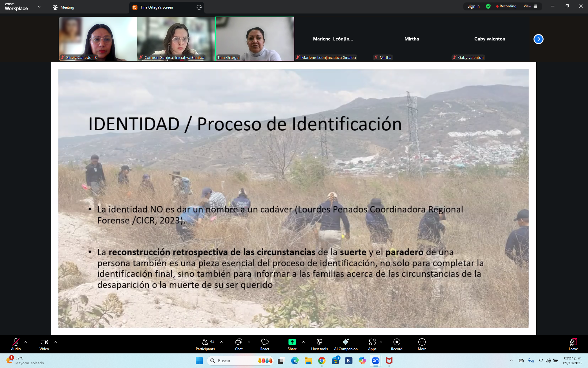Stop video using the Video icon
Image resolution: width=588 pixels, height=368 pixels.
[44, 344]
